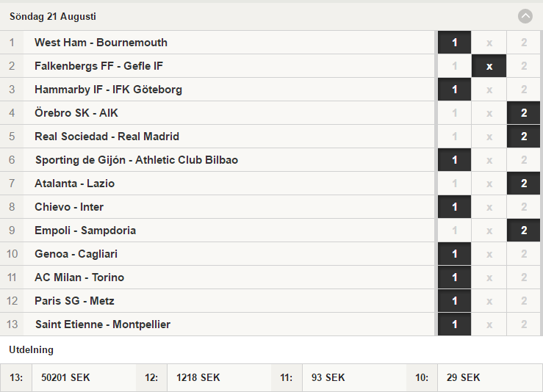Select 2 for Örebro SK - AIK
The width and height of the screenshot is (543, 392).
524,113
